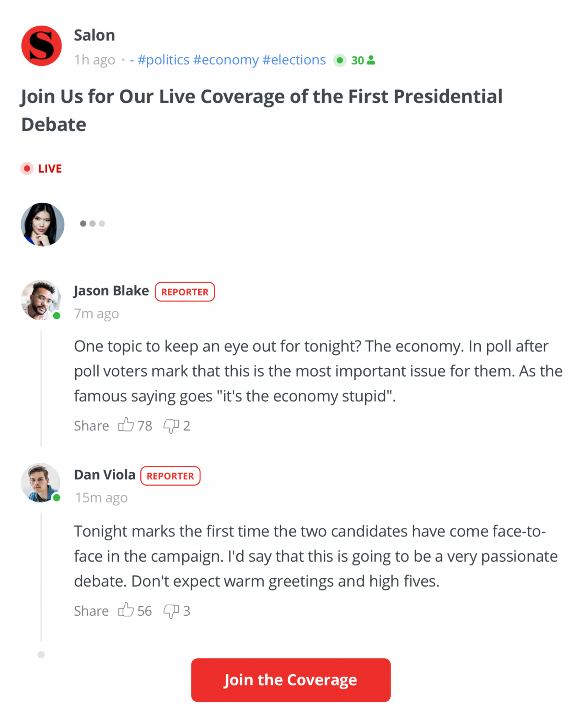The height and width of the screenshot is (728, 582).
Task: Click the red LIVE indicator dot
Action: 27,168
